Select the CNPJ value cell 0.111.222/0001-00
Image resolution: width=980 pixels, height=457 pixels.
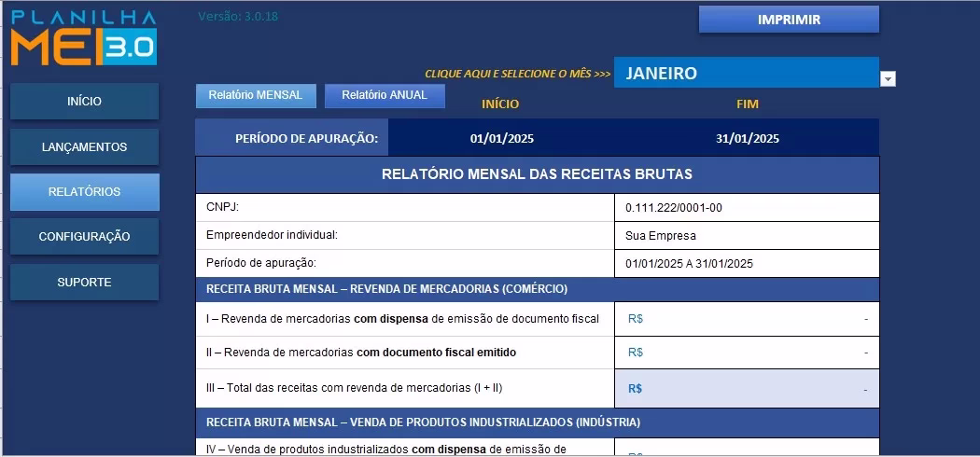747,208
